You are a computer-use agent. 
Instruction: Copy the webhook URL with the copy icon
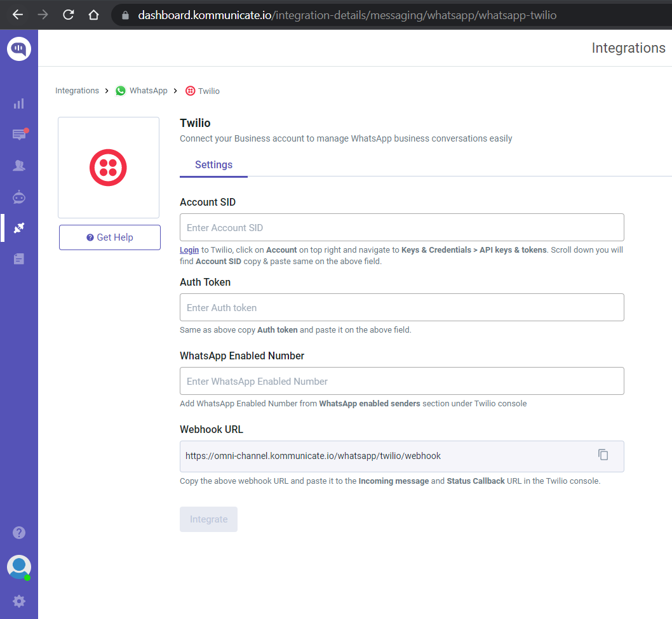tap(603, 455)
